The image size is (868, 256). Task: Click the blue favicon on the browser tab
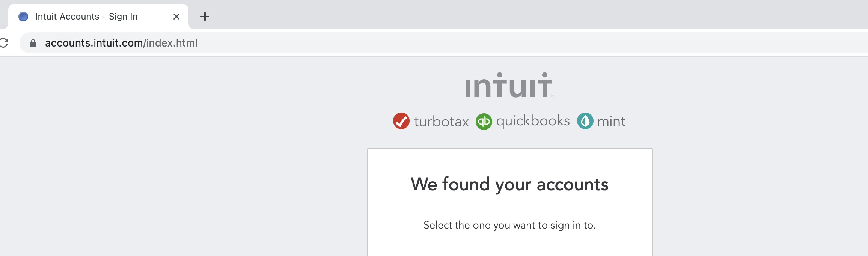click(x=23, y=16)
